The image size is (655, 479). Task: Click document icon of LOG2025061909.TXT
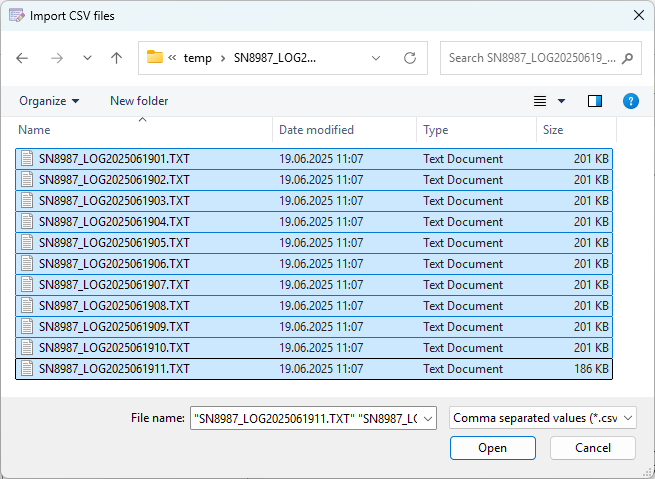[27, 327]
